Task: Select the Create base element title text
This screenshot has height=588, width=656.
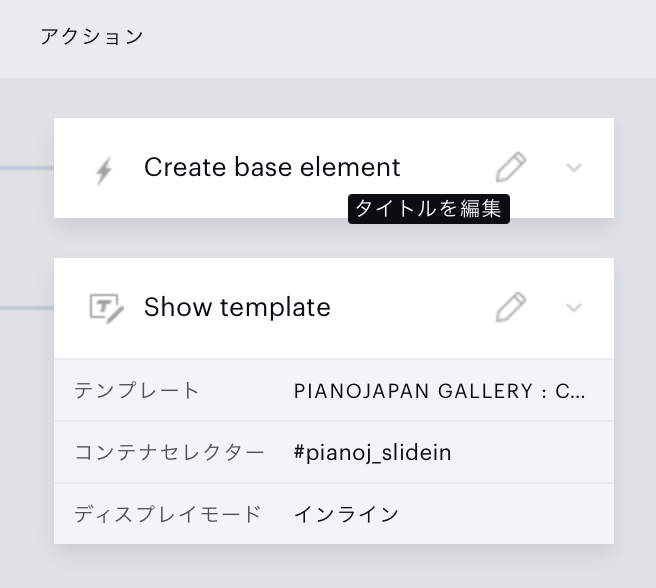Action: pyautogui.click(x=272, y=167)
